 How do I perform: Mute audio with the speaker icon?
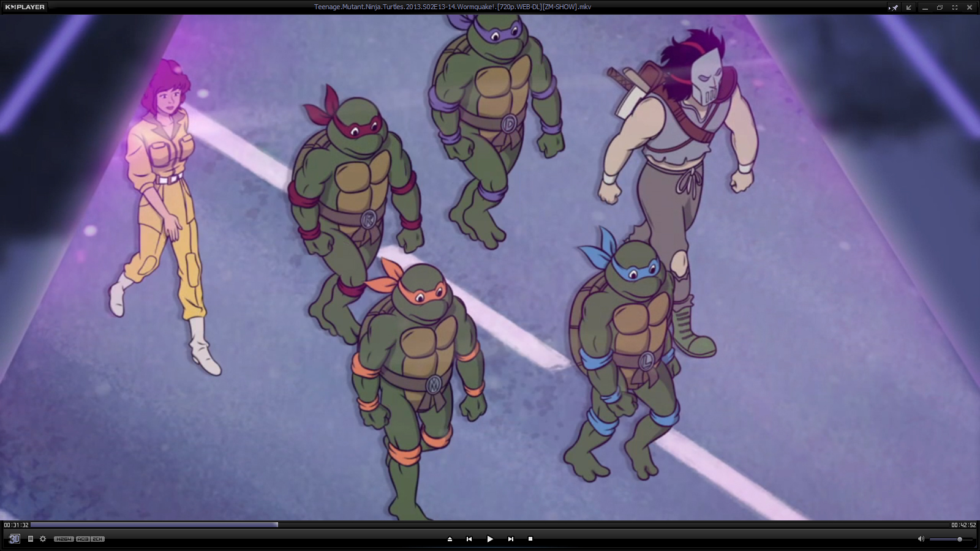coord(921,539)
